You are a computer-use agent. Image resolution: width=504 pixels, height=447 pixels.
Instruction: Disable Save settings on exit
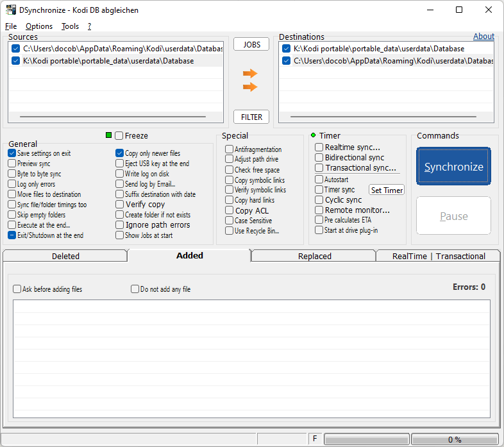click(12, 153)
